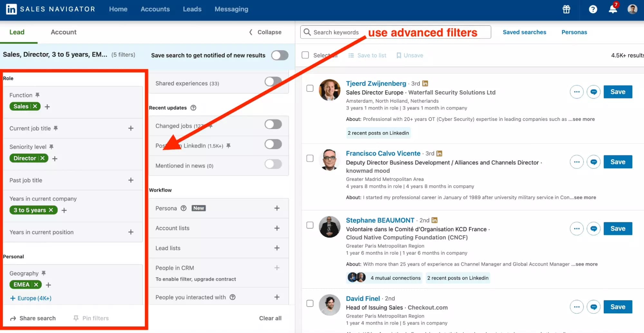Collapse the filters panel
Viewport: 644px width, 333px height.
click(264, 32)
